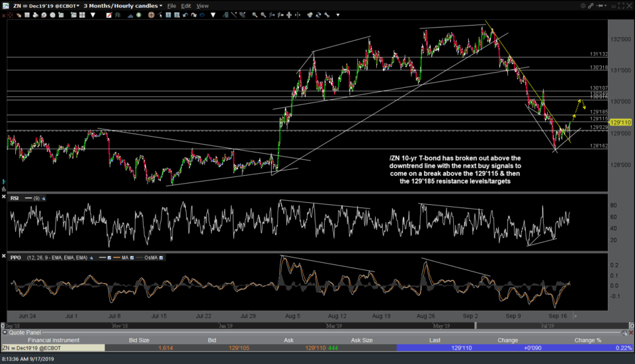Open the View menu
The height and width of the screenshot is (364, 635).
click(x=202, y=5)
